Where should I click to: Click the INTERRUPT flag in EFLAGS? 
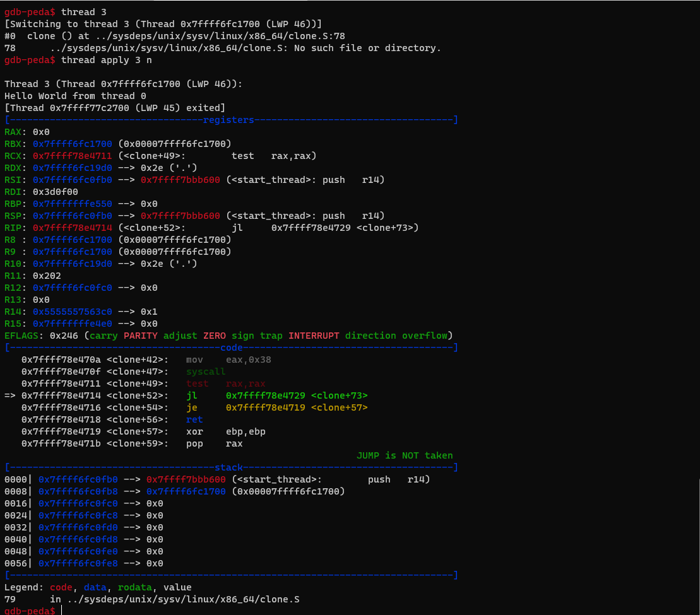(x=314, y=336)
